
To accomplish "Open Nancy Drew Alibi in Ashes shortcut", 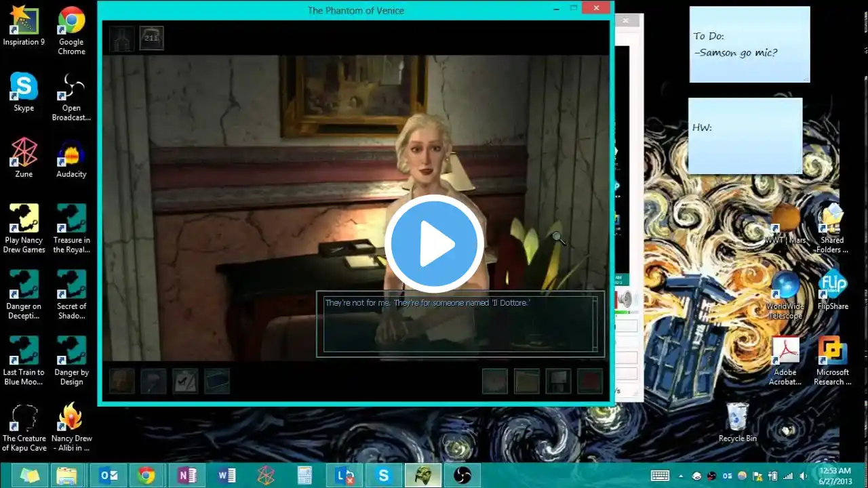I will (71, 428).
